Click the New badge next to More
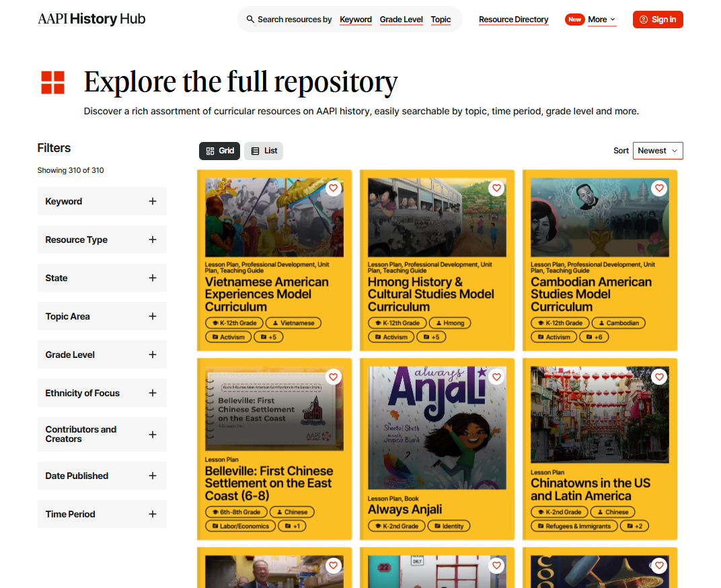 (x=575, y=20)
